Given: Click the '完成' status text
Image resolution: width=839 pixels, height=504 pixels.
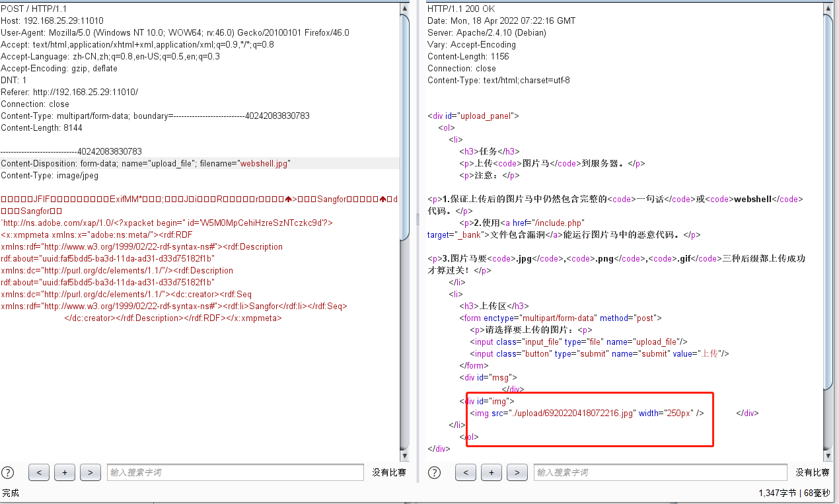Looking at the screenshot, I should [x=11, y=493].
